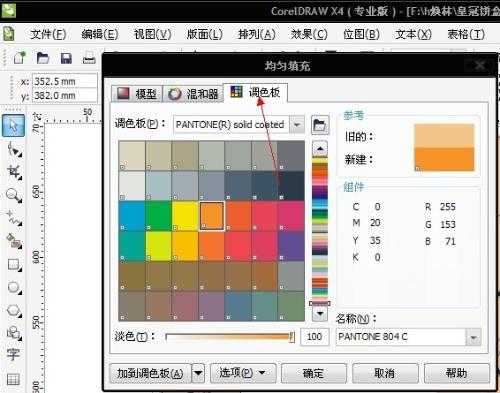Image resolution: width=500 pixels, height=393 pixels.
Task: Select the Rectangle tool in toolbox
Action: tap(14, 265)
